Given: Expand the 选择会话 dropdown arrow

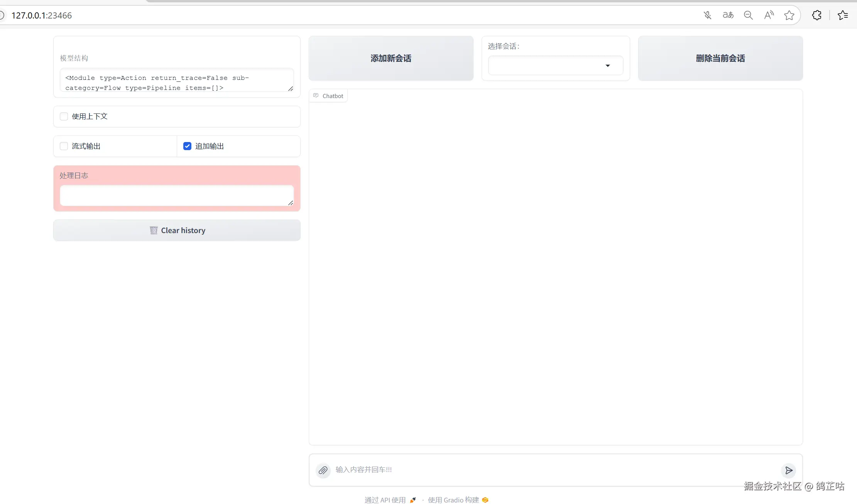Looking at the screenshot, I should [608, 66].
